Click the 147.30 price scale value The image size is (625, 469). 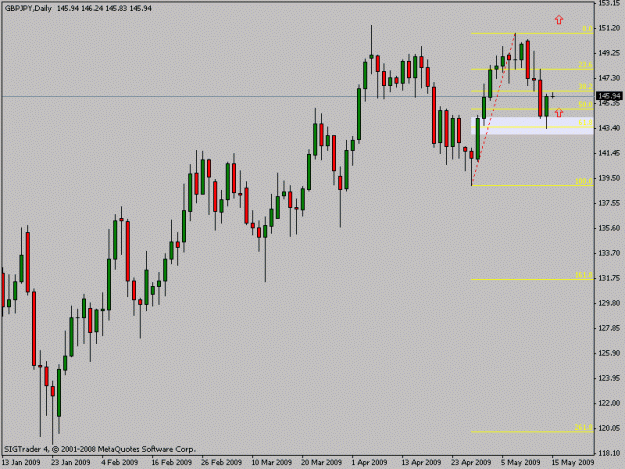pyautogui.click(x=609, y=78)
